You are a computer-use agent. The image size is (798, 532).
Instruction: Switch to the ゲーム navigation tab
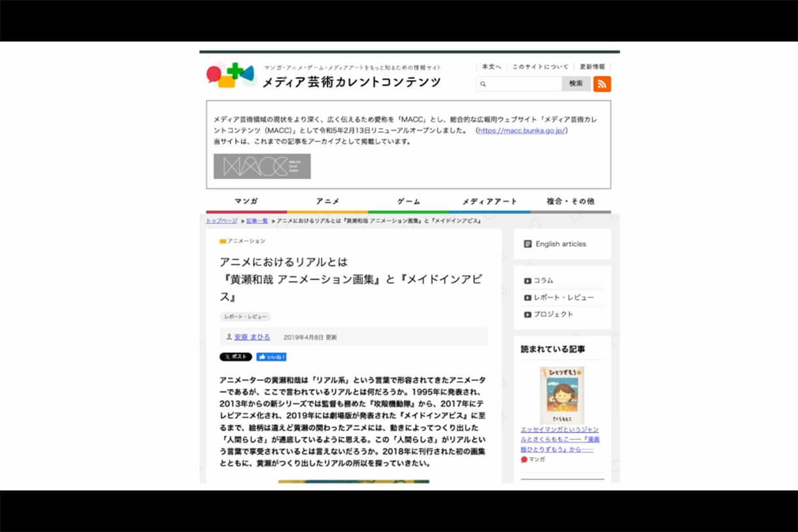click(409, 201)
